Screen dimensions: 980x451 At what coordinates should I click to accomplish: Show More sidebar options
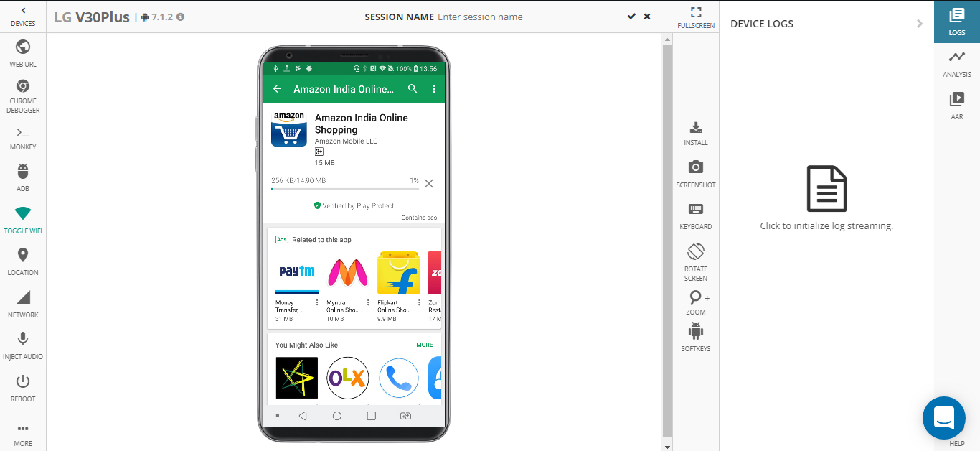pyautogui.click(x=23, y=435)
